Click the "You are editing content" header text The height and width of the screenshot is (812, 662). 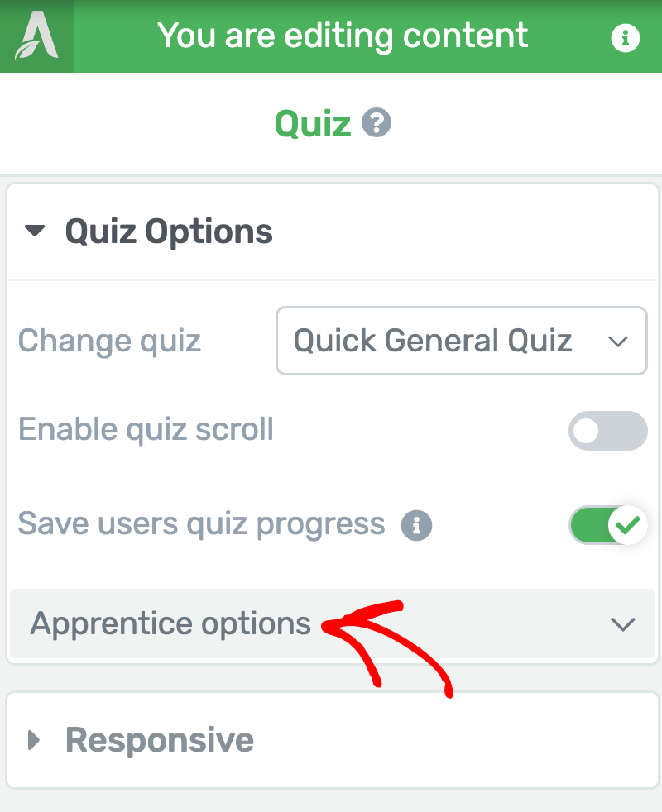(x=343, y=36)
